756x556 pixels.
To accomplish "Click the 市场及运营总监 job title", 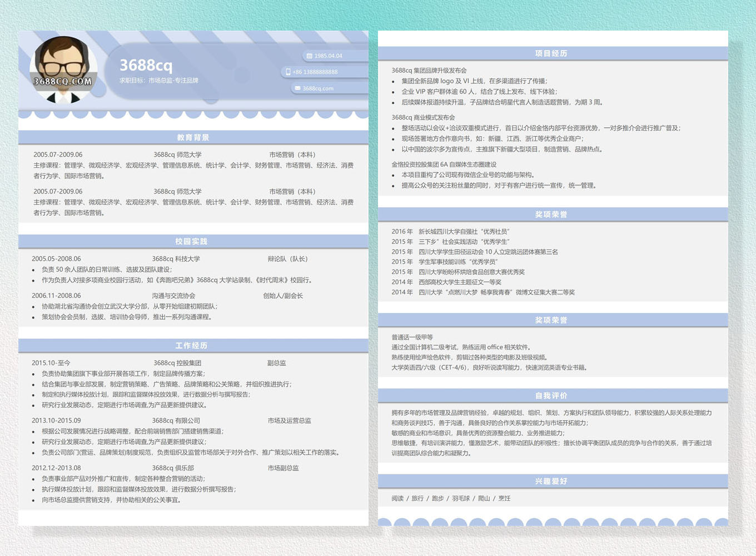I will [289, 421].
